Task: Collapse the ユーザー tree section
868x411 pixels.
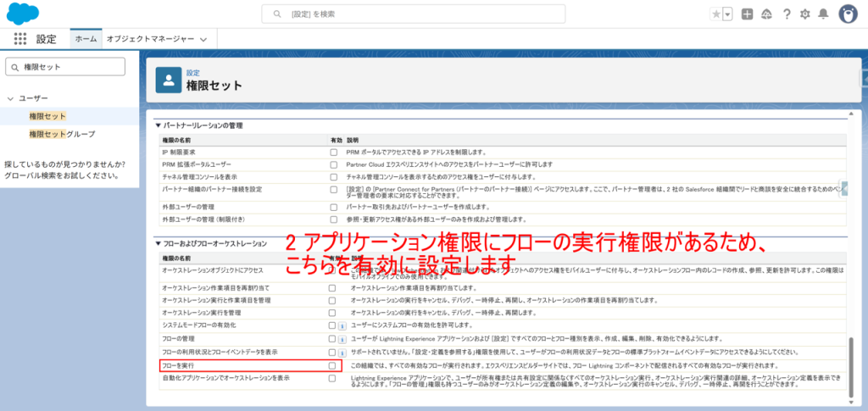Action: point(9,98)
